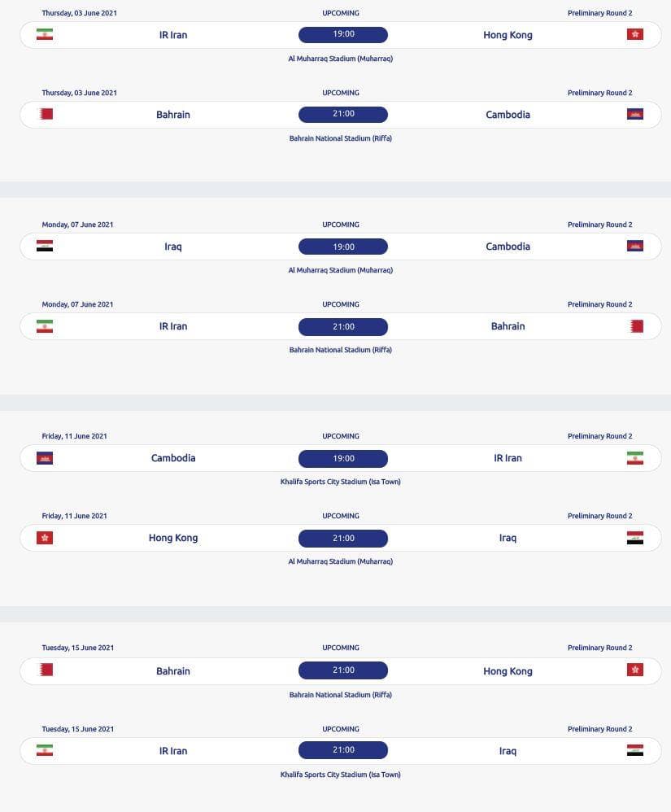The width and height of the screenshot is (671, 812).
Task: Click Iraq team name in 15 June match
Action: pos(508,751)
